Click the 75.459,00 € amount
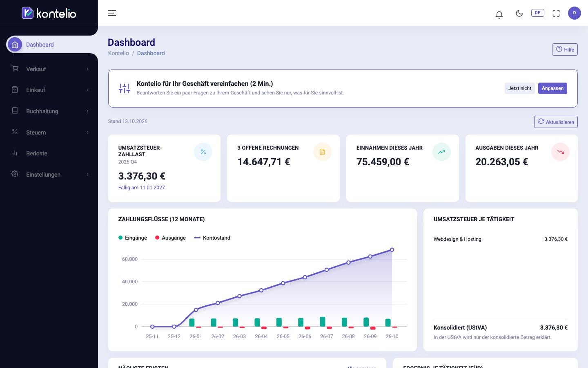The width and height of the screenshot is (588, 368). 383,162
